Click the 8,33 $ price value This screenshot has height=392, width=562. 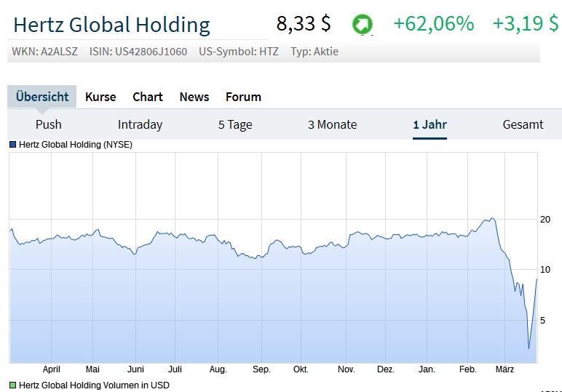304,24
